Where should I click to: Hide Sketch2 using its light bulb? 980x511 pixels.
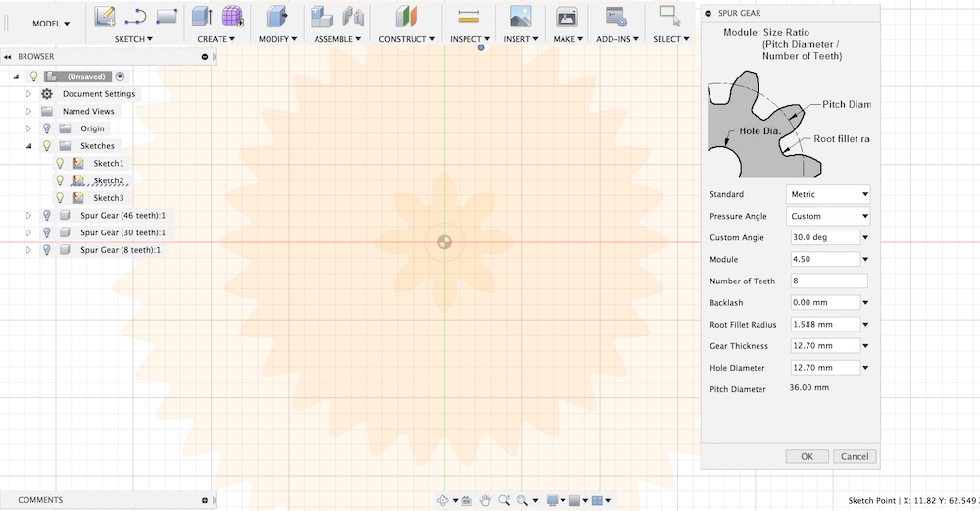[60, 180]
